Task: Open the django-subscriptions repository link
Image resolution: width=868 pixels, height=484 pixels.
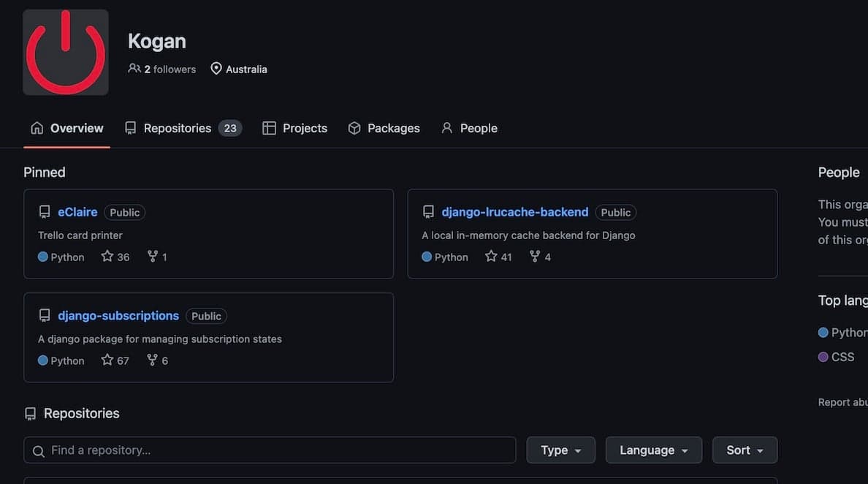Action: 118,316
